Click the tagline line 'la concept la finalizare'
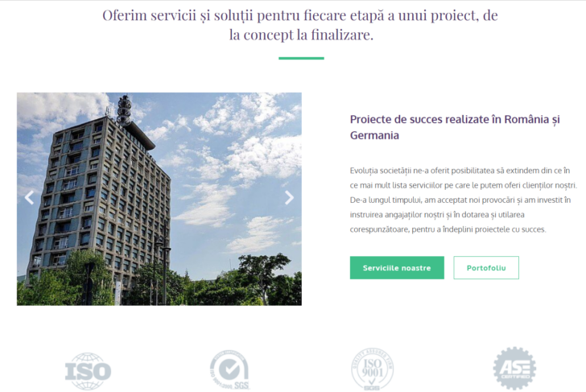 point(301,35)
